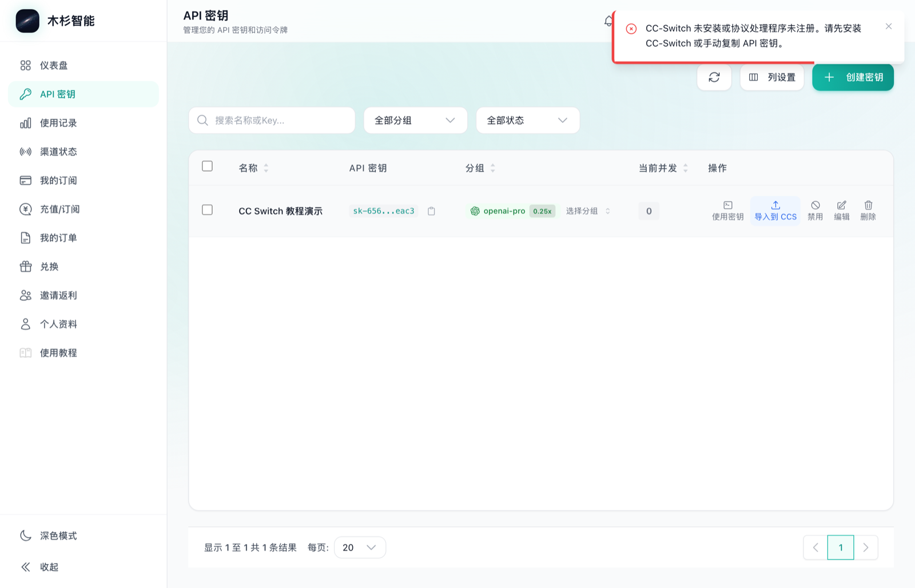Go to the previous page arrow

click(x=815, y=547)
